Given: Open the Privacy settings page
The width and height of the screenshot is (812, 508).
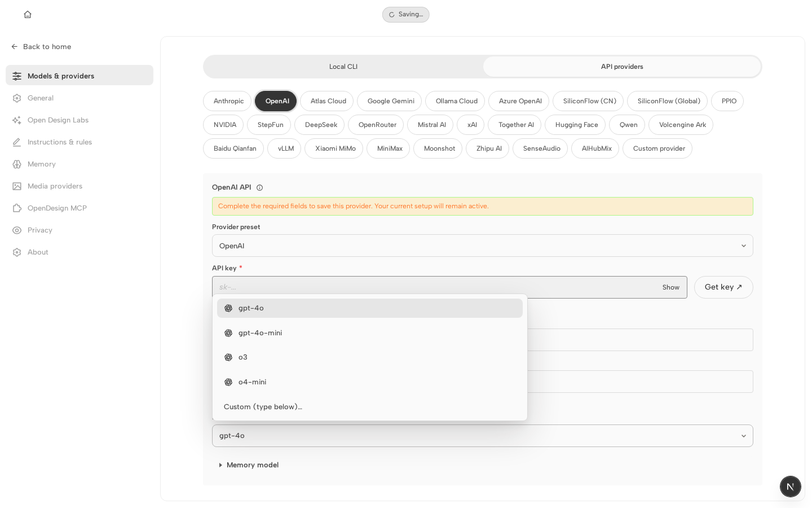Looking at the screenshot, I should 80,230.
